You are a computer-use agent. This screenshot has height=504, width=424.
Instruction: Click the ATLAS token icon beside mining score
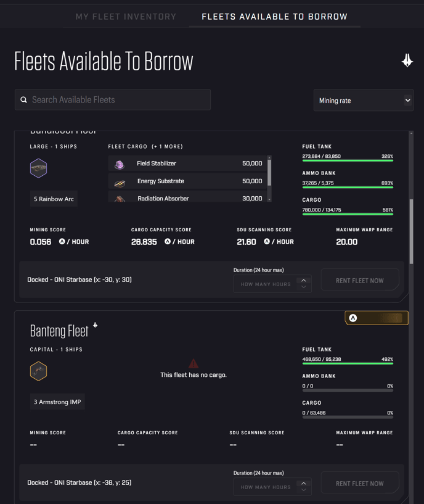(x=62, y=242)
